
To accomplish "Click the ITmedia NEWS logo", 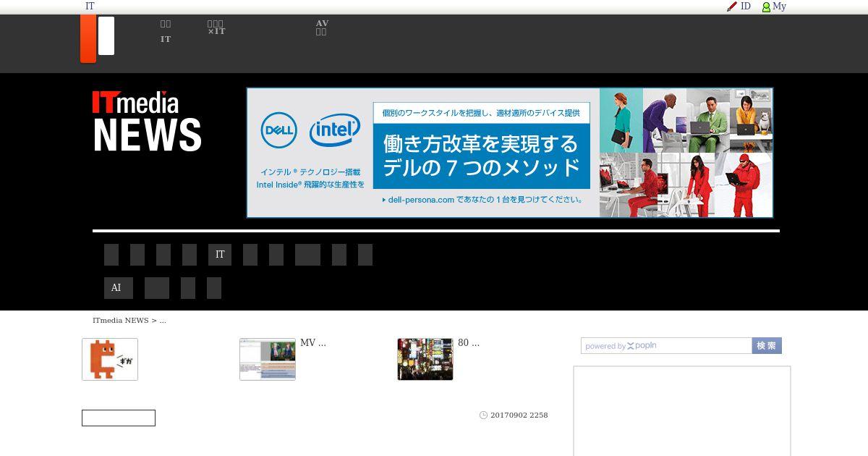I will (x=147, y=121).
